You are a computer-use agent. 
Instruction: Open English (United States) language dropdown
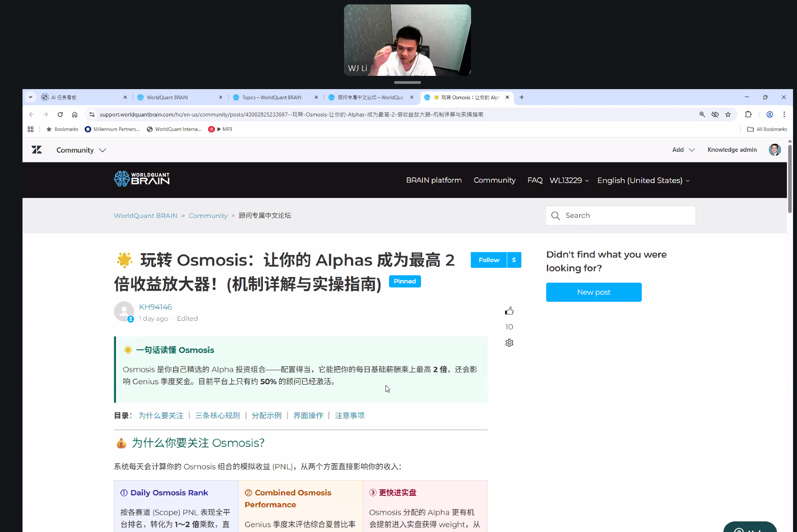(644, 180)
